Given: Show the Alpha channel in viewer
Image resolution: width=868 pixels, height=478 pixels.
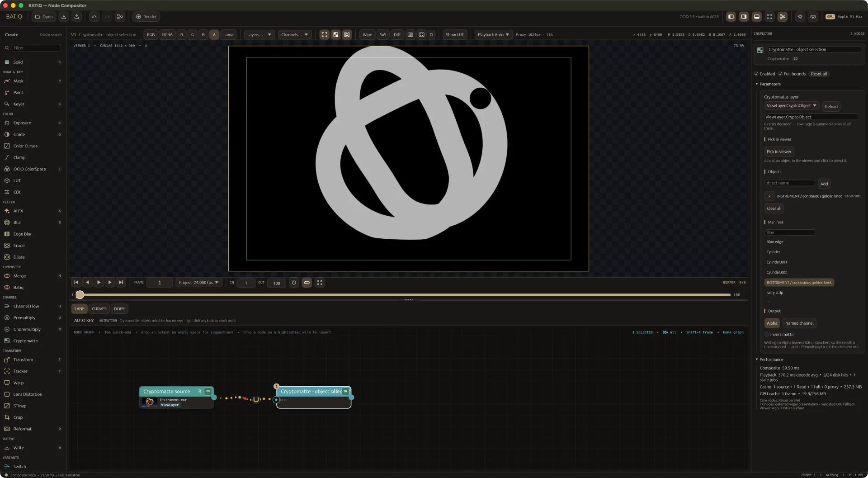Looking at the screenshot, I should coord(214,34).
